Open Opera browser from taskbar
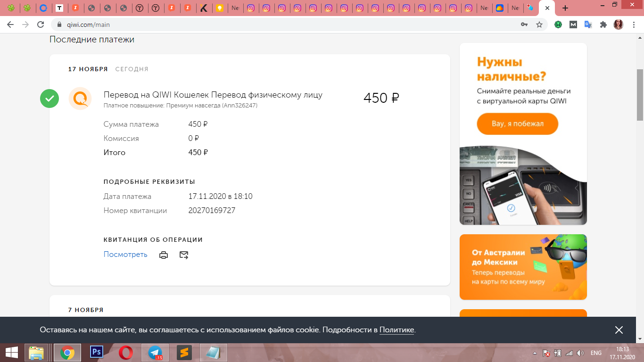 (126, 353)
